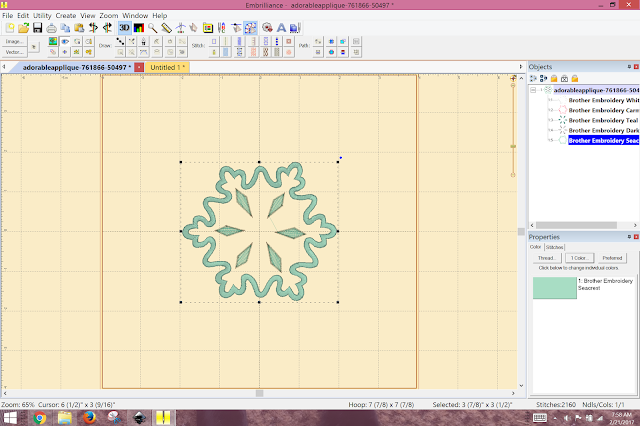Switch to the Color properties tab

(536, 247)
